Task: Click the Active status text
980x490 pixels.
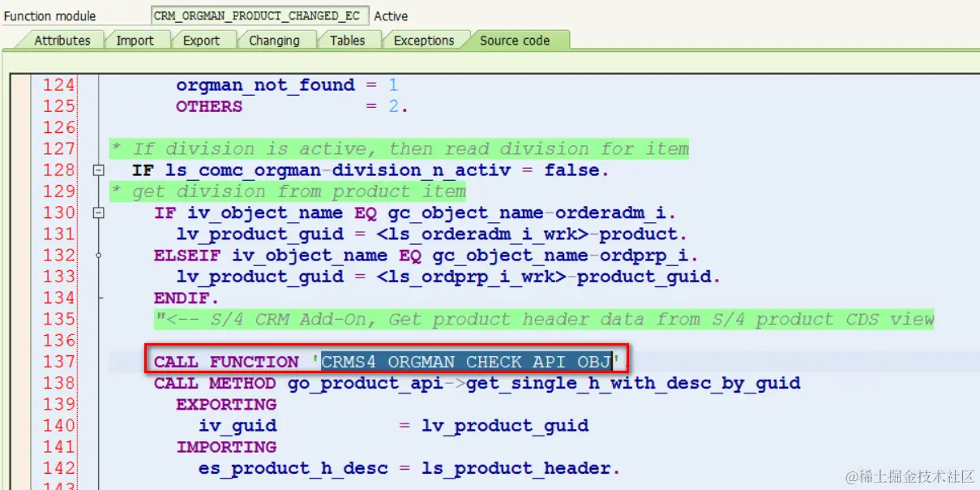Action: click(x=391, y=15)
